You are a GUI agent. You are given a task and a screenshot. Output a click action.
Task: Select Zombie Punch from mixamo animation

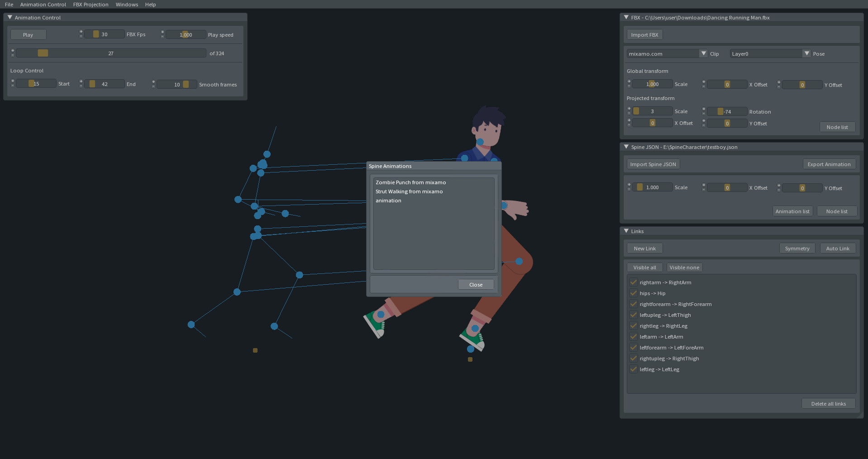[410, 182]
